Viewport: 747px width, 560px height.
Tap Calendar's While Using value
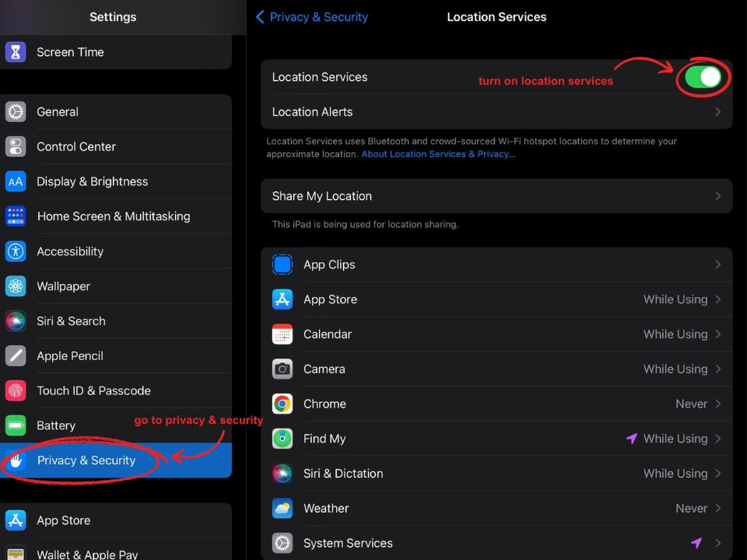coord(675,334)
